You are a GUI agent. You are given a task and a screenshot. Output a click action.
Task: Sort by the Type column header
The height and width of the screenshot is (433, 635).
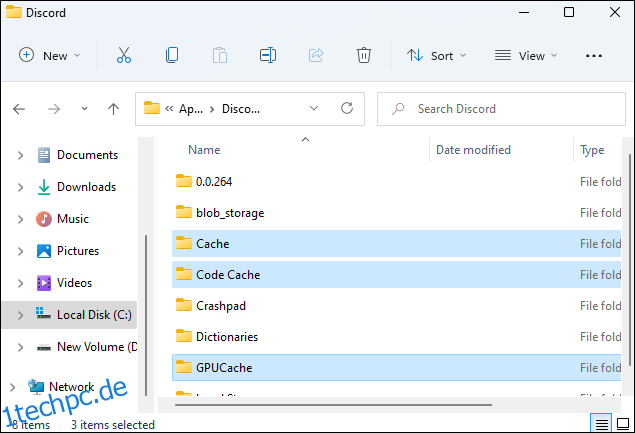pyautogui.click(x=592, y=150)
